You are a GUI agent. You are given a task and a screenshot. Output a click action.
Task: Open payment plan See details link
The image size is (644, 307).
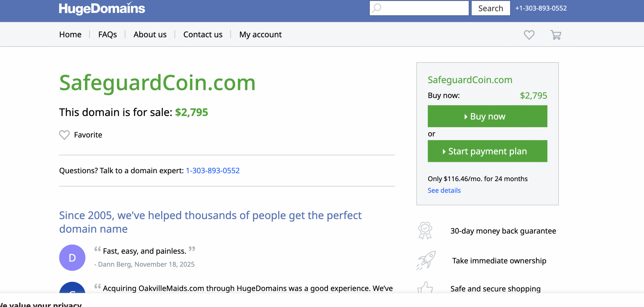tap(444, 190)
